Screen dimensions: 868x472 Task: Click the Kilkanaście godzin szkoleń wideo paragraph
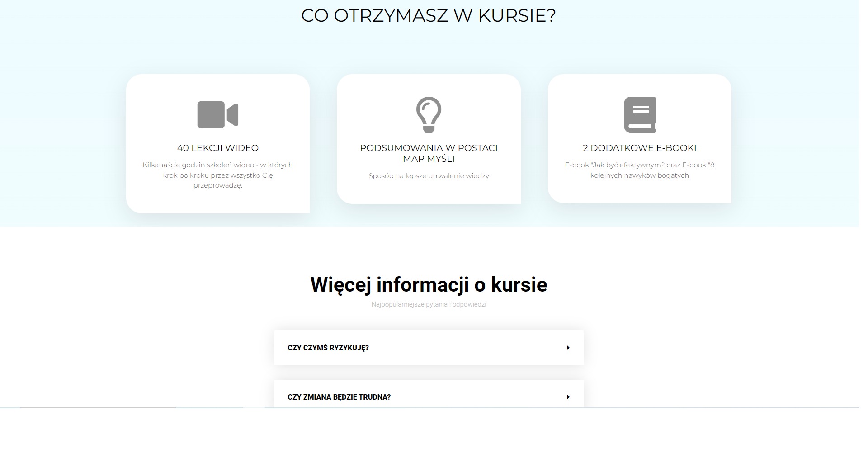[x=217, y=175]
